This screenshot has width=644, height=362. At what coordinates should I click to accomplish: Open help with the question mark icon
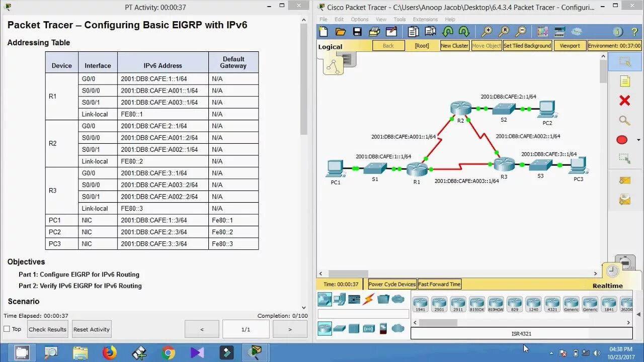point(634,32)
